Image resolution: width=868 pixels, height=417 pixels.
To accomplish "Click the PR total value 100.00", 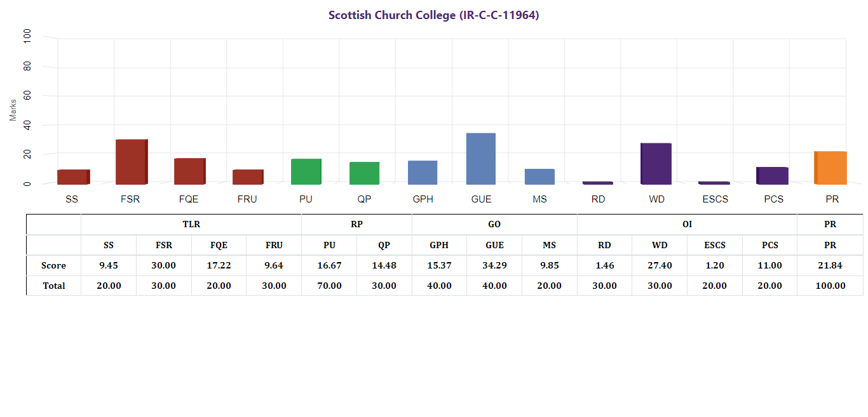I will coord(830,286).
